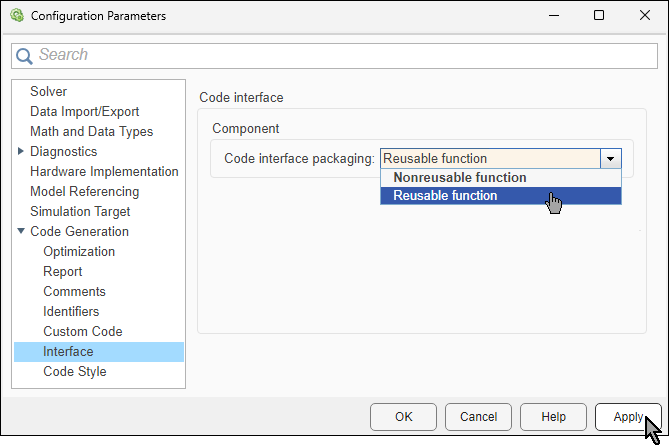Click the magnifier icon in search box
Screen dimensions: 669x446
24,56
